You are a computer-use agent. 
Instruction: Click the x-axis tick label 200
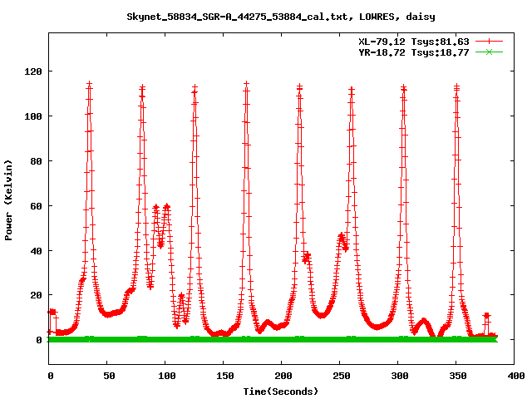pos(283,376)
